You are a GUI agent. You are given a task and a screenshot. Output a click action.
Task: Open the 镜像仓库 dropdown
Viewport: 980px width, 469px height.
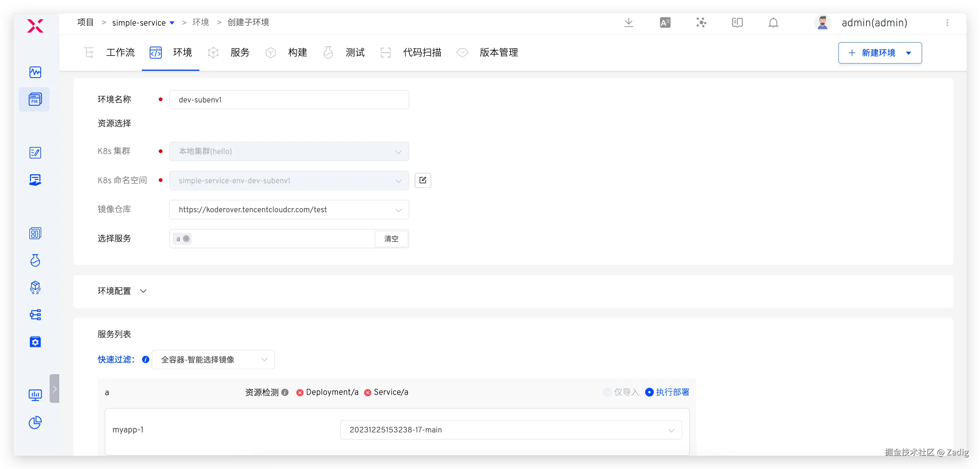[289, 210]
